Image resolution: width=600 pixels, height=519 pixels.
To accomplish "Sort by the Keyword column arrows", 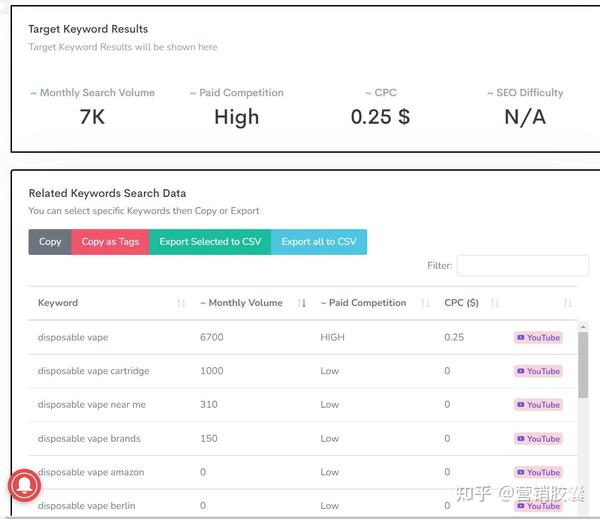I will coord(181,303).
